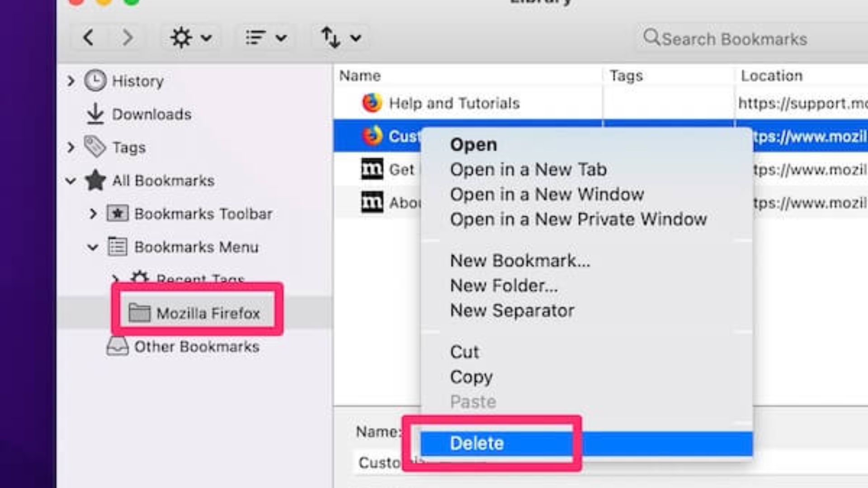Select the Help and Tutorials bookmark
The width and height of the screenshot is (868, 488).
pos(454,103)
